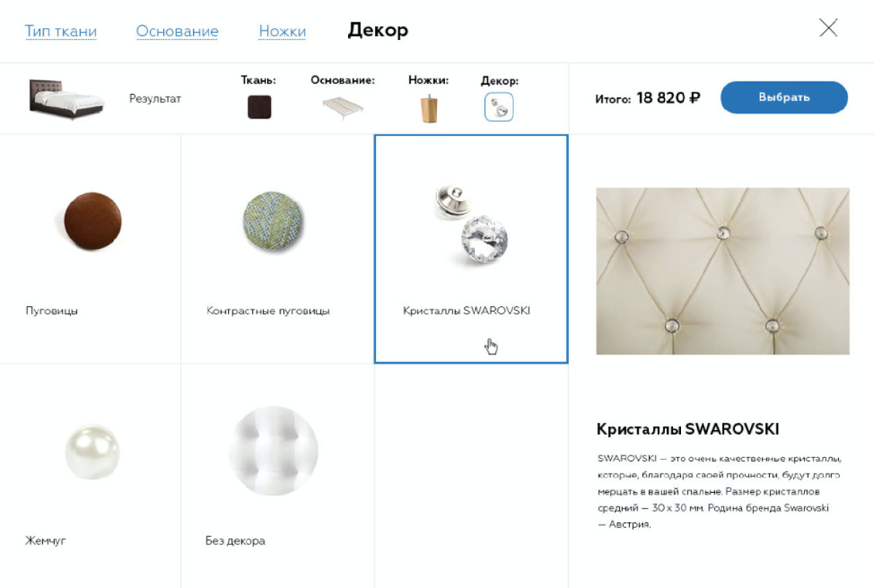Select the pearl decor image

(92, 452)
